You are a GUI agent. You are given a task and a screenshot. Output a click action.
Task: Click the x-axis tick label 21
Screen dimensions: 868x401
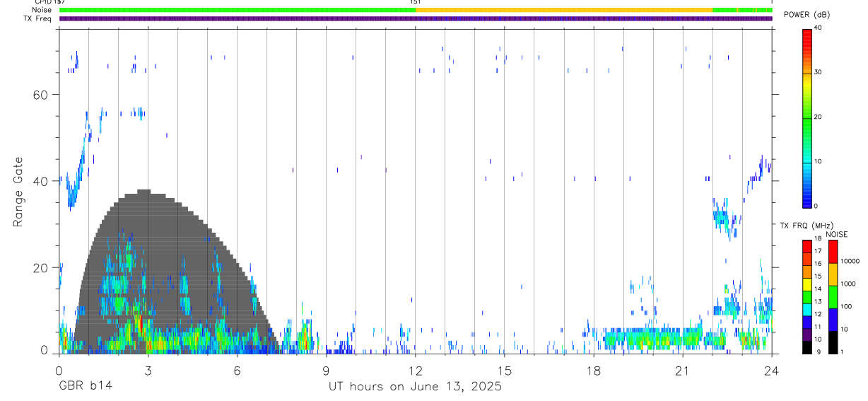[683, 370]
